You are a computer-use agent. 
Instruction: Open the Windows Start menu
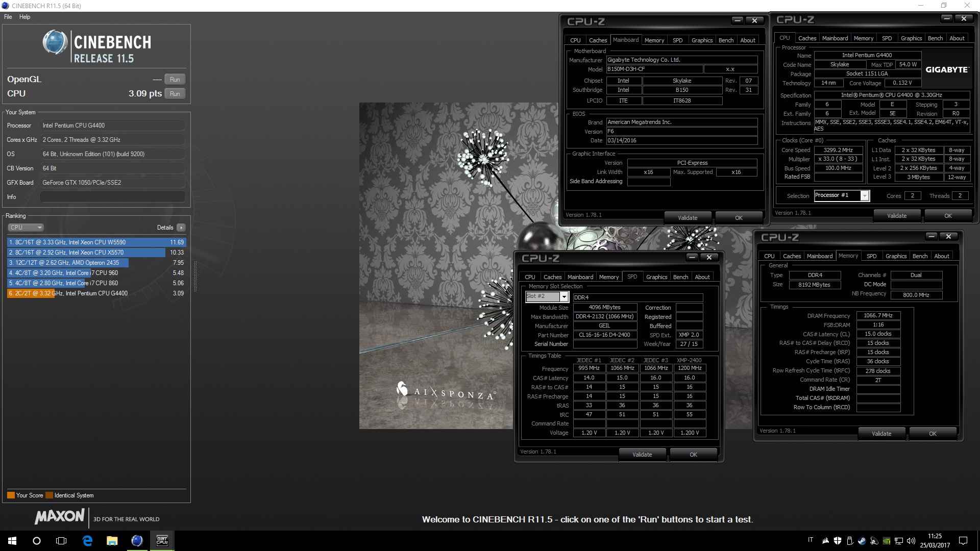tap(12, 541)
